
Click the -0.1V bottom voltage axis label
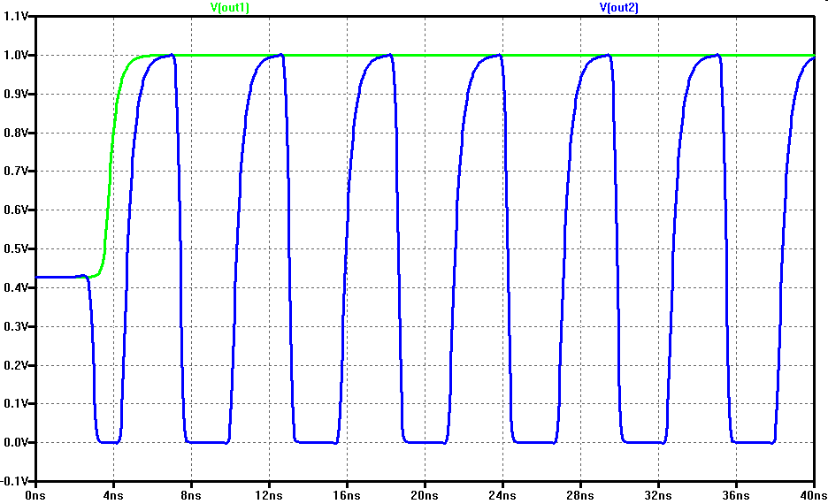15,481
